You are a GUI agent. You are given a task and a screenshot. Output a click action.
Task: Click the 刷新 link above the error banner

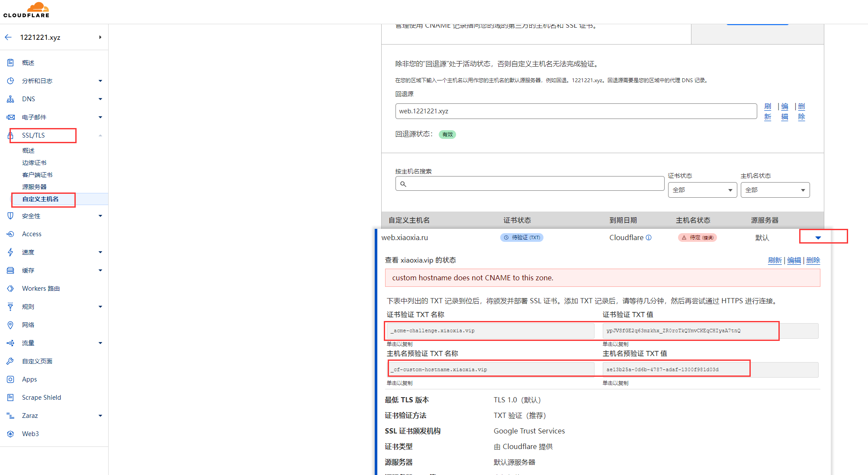pos(775,260)
